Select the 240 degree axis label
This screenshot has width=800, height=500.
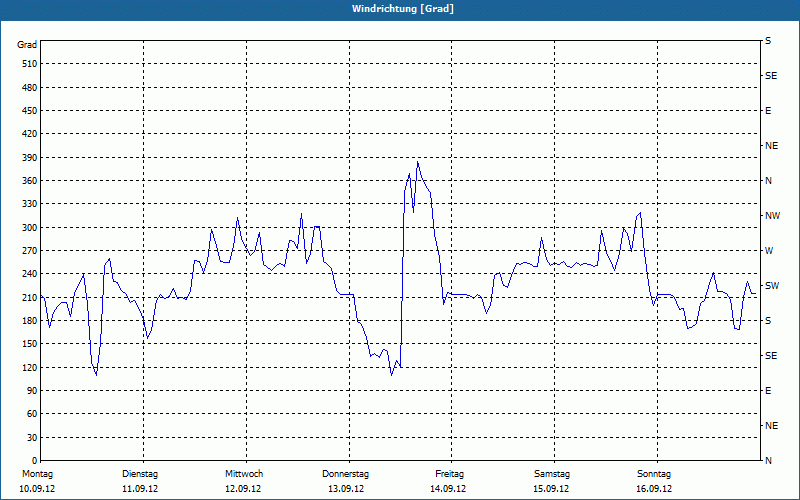30,274
